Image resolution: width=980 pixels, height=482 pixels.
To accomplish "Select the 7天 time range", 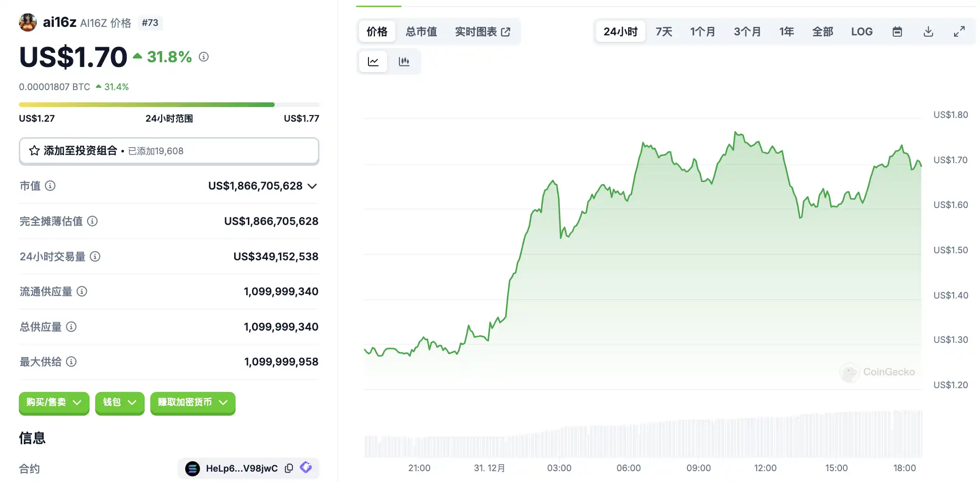I will (663, 32).
